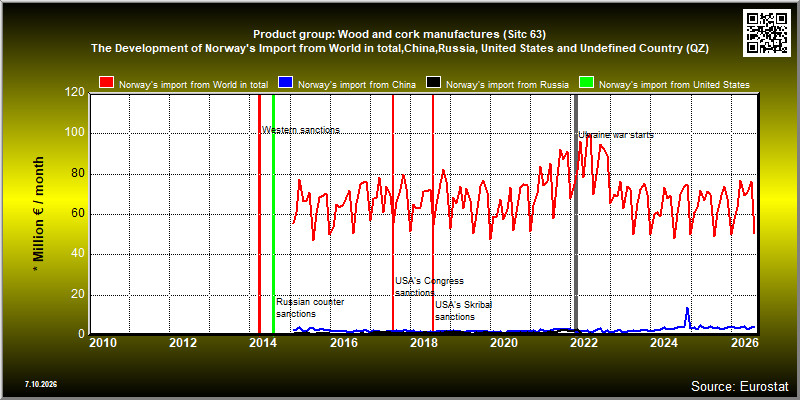Click legend text 'Norway's import from World in total'
Viewport: 800px width, 400px height.
[193, 85]
